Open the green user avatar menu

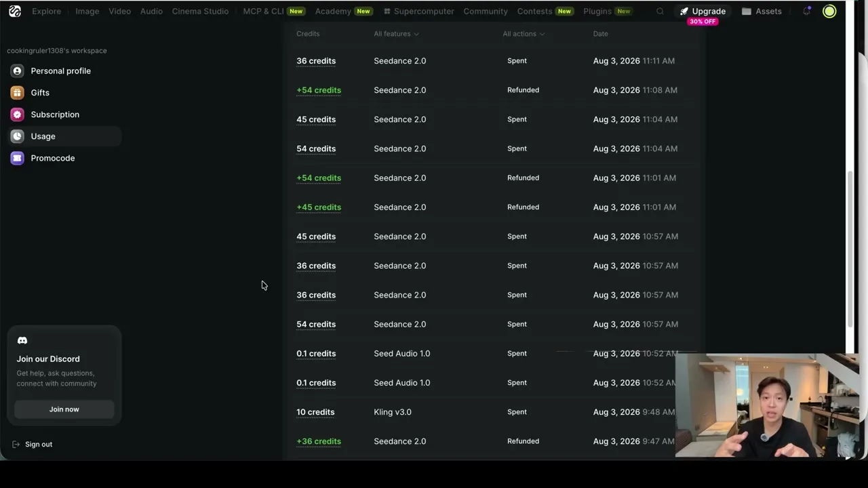(829, 12)
